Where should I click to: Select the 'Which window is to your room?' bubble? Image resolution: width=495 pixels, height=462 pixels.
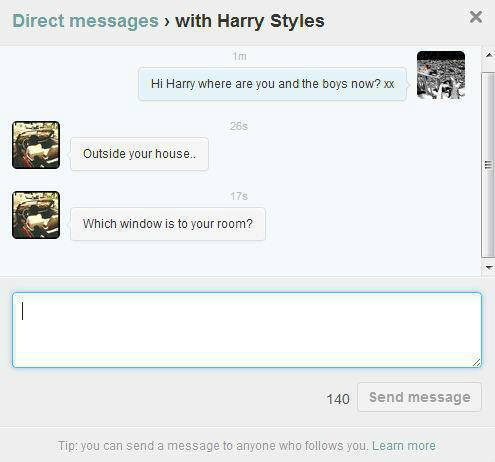[x=168, y=224]
